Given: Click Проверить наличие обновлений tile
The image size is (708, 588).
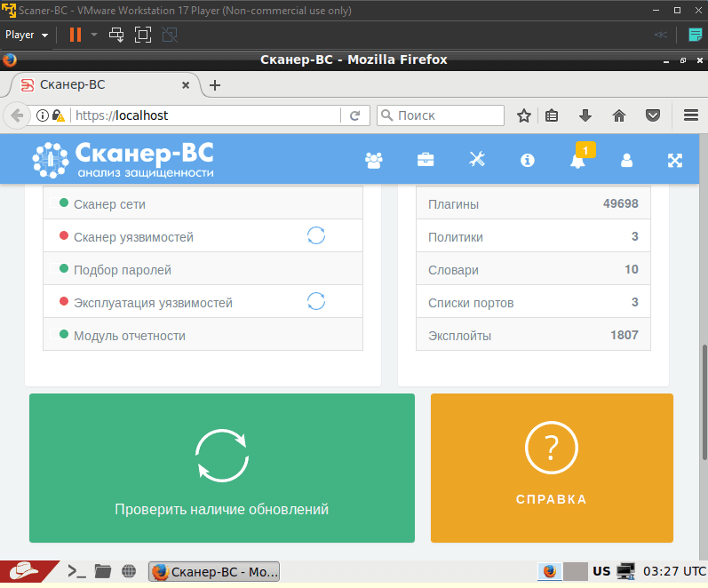Looking at the screenshot, I should tap(221, 468).
